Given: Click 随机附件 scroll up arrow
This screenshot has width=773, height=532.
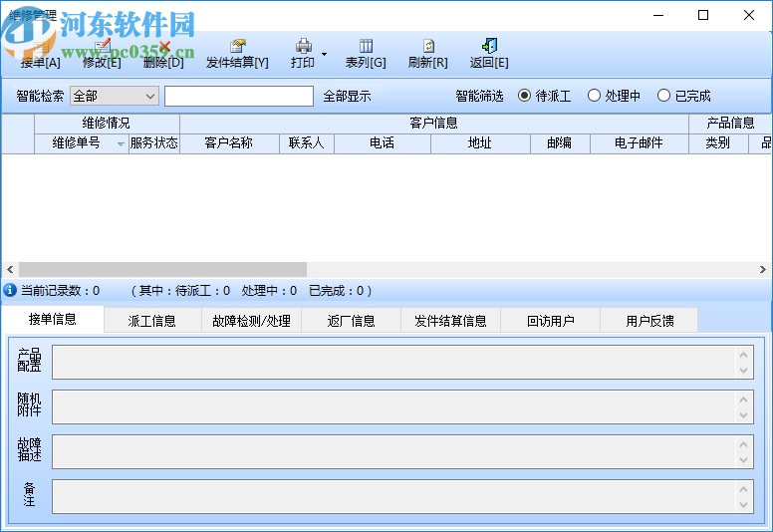Looking at the screenshot, I should 744,399.
